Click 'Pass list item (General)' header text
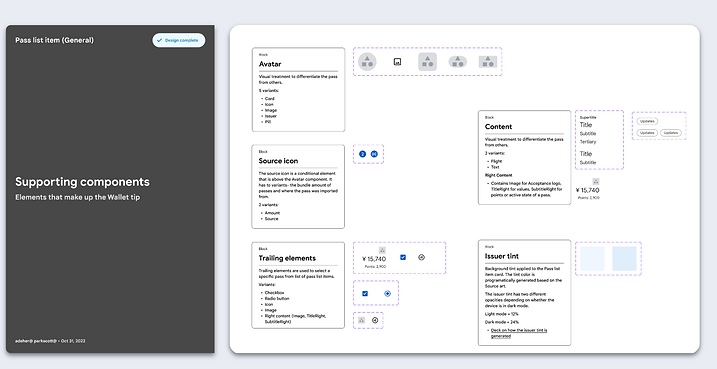The image size is (717, 369). coord(54,40)
